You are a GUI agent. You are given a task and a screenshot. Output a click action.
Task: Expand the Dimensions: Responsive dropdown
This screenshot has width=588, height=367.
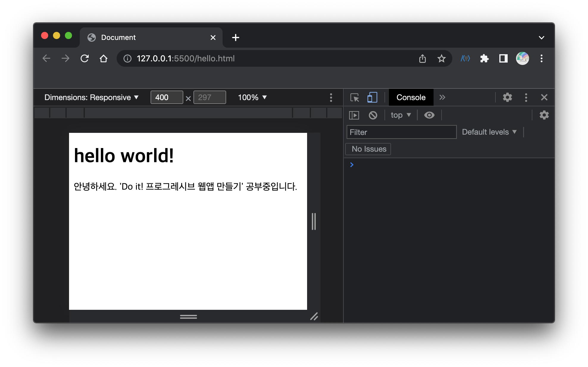click(x=91, y=97)
